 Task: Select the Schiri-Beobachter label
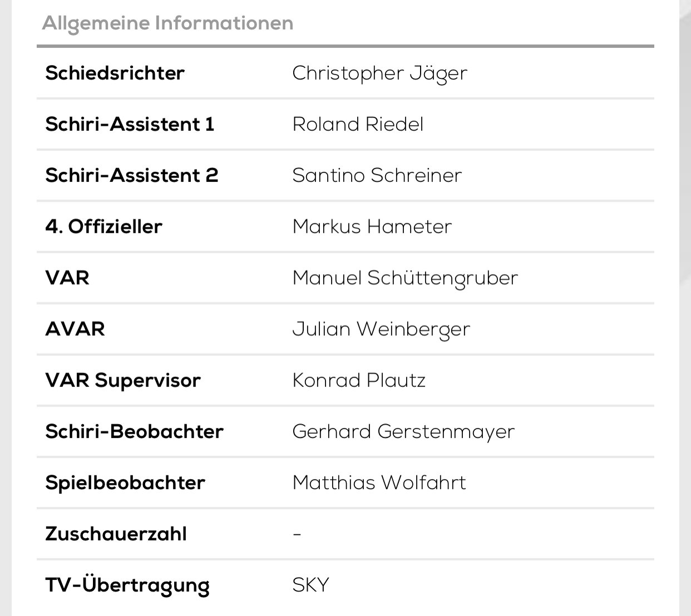pyautogui.click(x=135, y=431)
